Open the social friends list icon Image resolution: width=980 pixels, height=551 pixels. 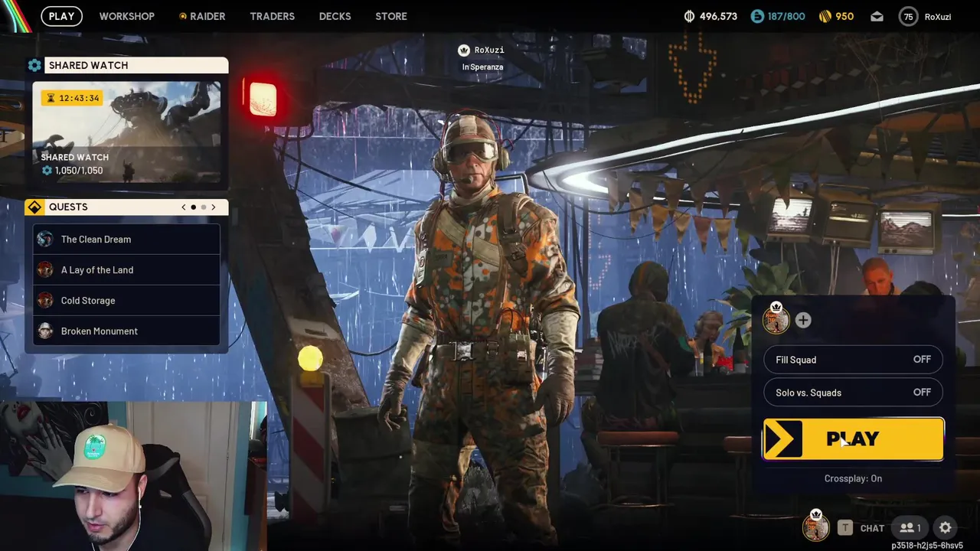pos(910,528)
